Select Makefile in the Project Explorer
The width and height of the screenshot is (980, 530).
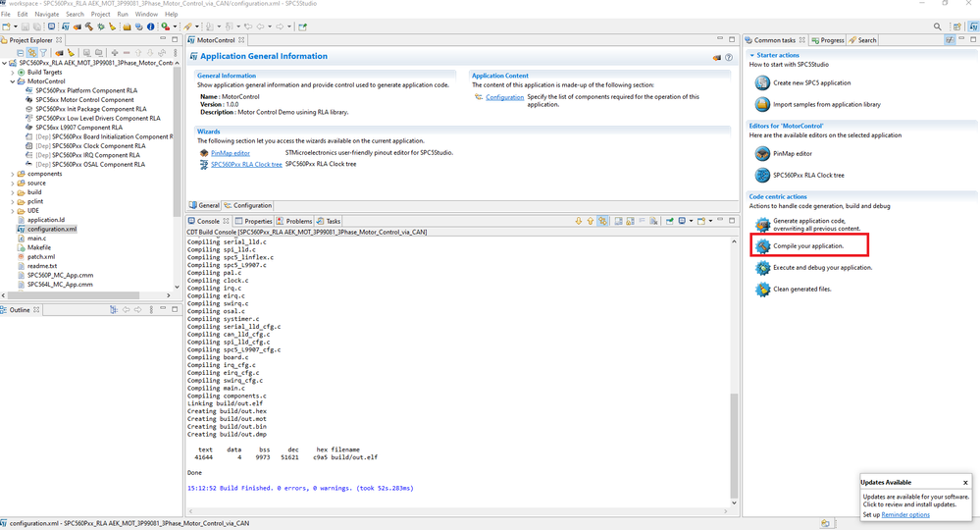39,247
